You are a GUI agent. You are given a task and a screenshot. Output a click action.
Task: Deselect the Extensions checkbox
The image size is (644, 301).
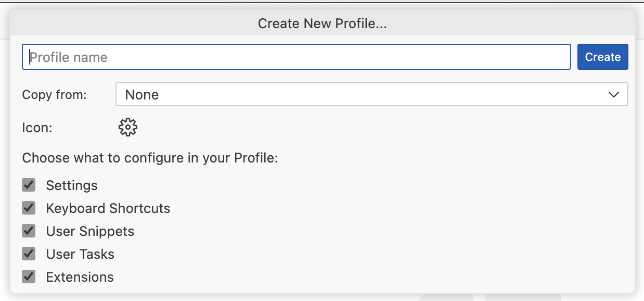(x=29, y=277)
